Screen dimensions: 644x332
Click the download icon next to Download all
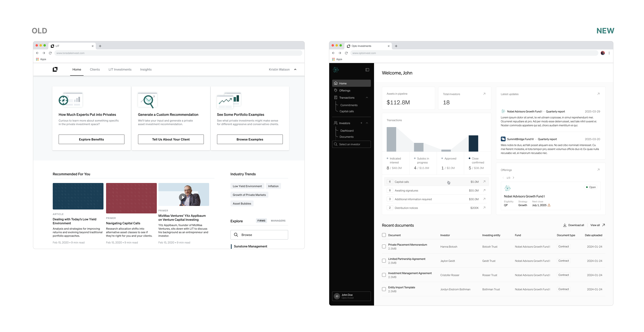tap(565, 225)
